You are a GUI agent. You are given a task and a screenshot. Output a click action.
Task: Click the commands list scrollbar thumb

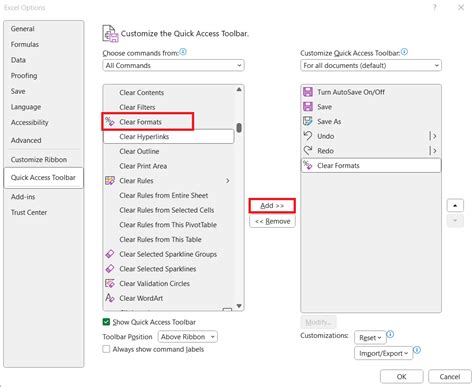click(239, 128)
